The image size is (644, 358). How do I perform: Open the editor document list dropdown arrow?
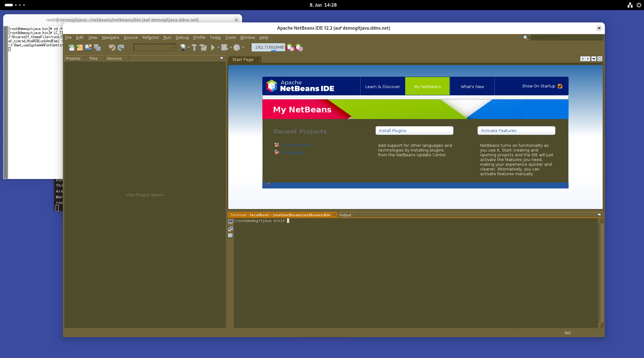click(594, 59)
